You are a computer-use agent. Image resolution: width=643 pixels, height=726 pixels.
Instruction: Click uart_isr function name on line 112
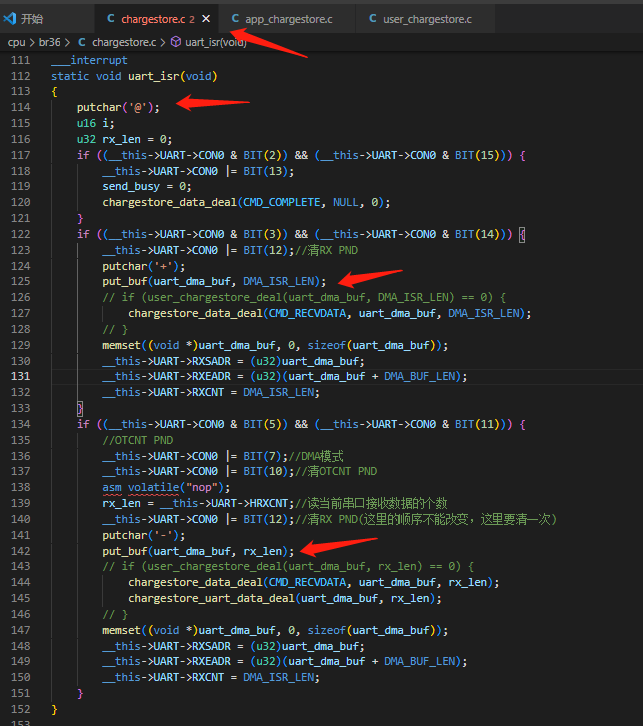pos(154,76)
